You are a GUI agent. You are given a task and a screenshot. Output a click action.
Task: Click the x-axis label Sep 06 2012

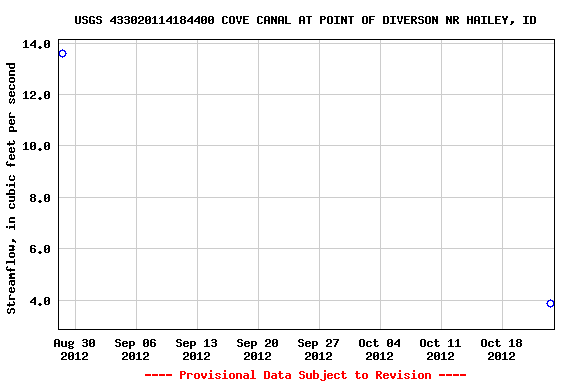136,349
